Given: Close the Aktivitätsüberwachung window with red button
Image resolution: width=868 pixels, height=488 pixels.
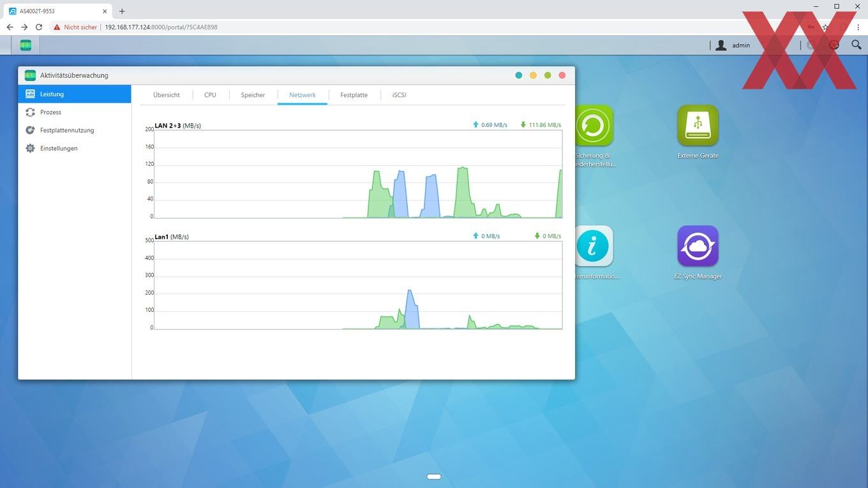Looking at the screenshot, I should click(562, 75).
